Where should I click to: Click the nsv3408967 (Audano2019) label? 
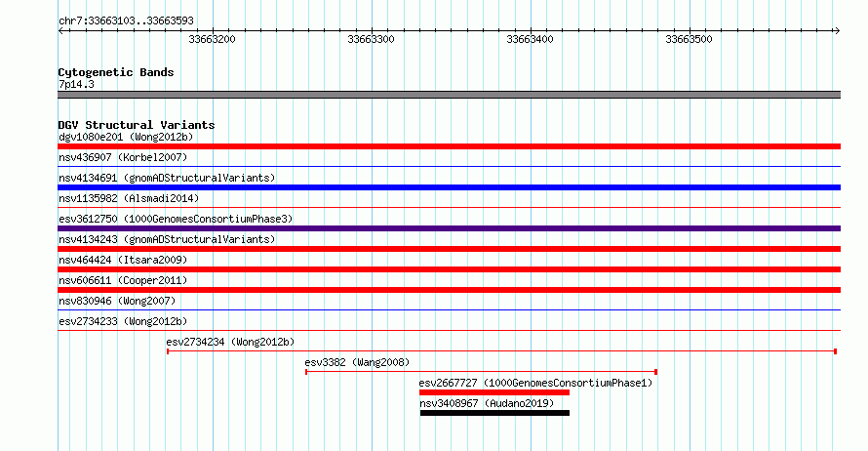point(487,403)
